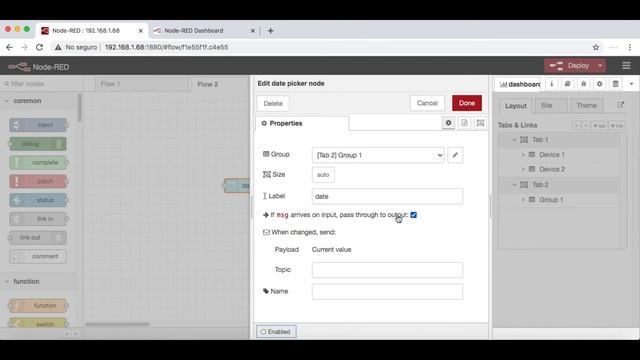Image resolution: width=640 pixels, height=360 pixels.
Task: Click the Node-RED logo in header
Action: 39,67
